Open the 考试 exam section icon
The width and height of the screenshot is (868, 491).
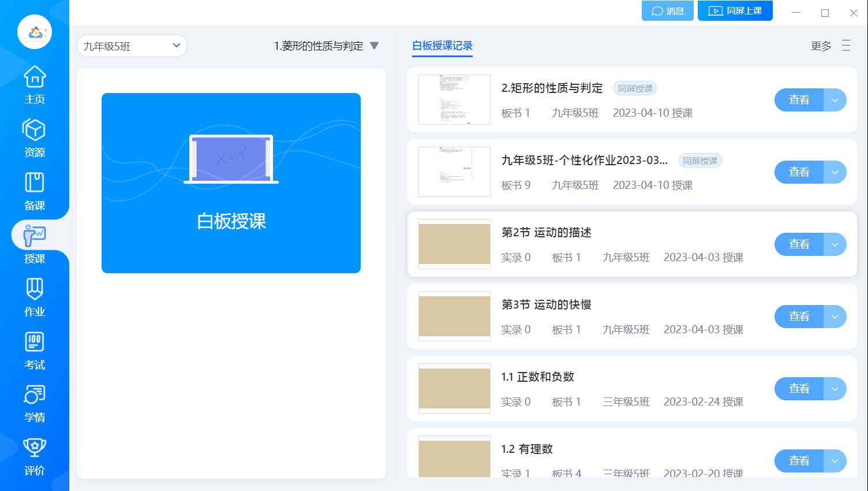(x=35, y=350)
